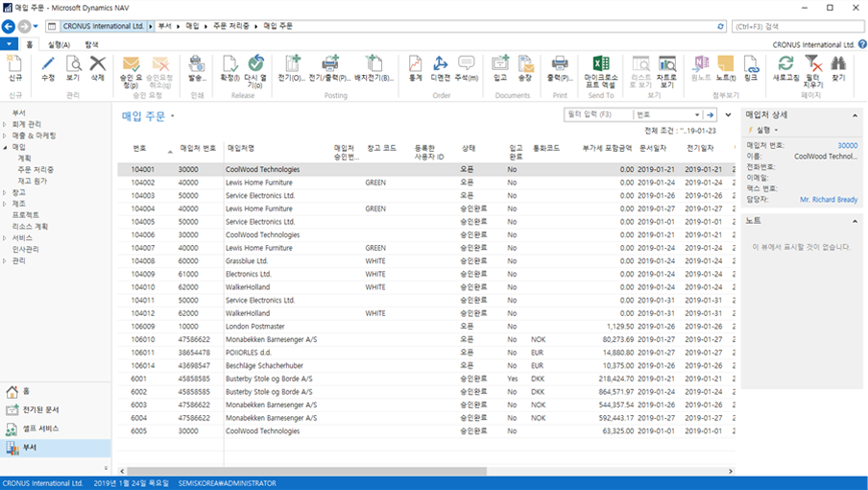The height and width of the screenshot is (490, 868).
Task: Delete the order with 삭제 icon
Action: pos(97,68)
